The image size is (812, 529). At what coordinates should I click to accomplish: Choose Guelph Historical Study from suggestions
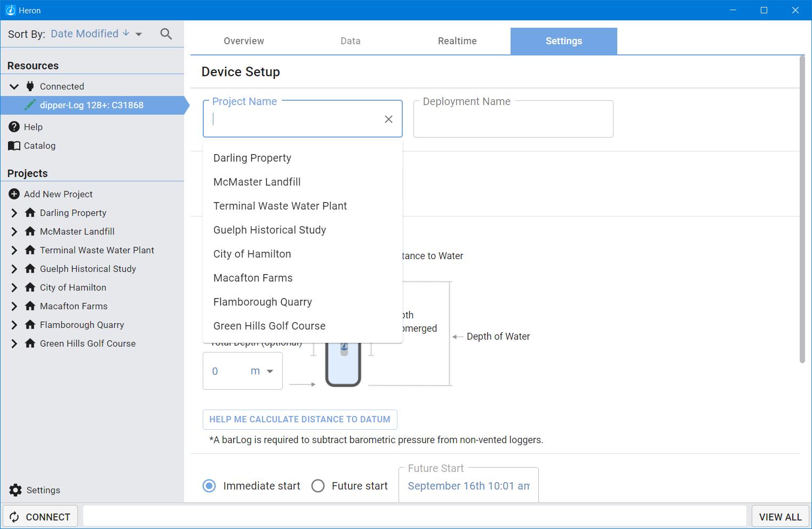pos(302,230)
